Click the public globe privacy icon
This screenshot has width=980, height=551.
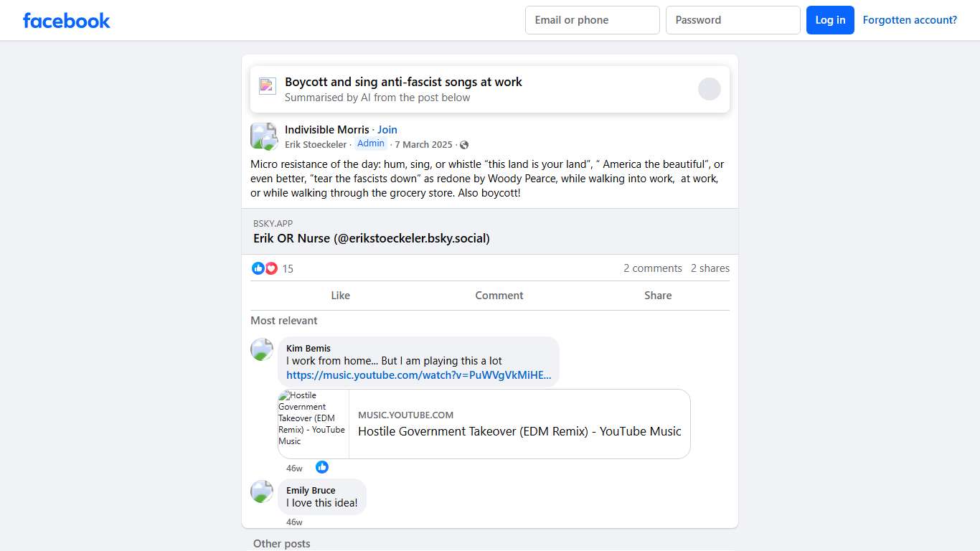(x=464, y=145)
